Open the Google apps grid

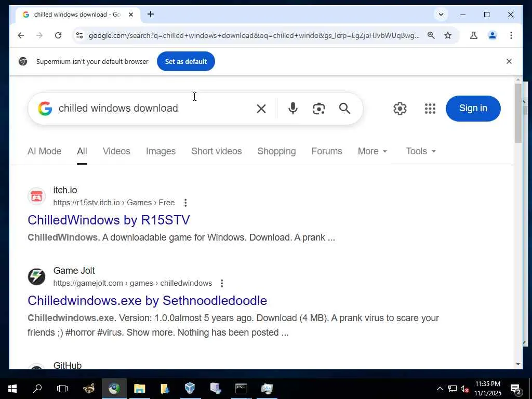(x=430, y=109)
